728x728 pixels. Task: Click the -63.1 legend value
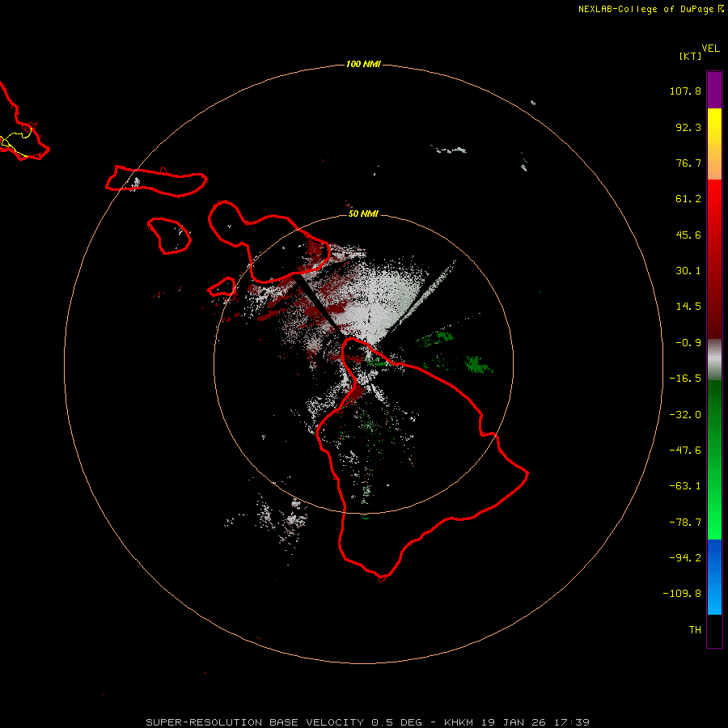685,486
